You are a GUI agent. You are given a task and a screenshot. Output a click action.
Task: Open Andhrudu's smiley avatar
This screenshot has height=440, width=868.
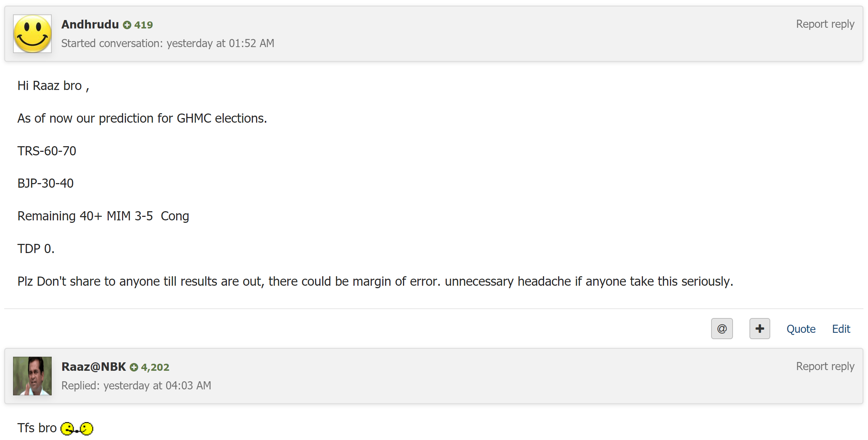pos(32,34)
